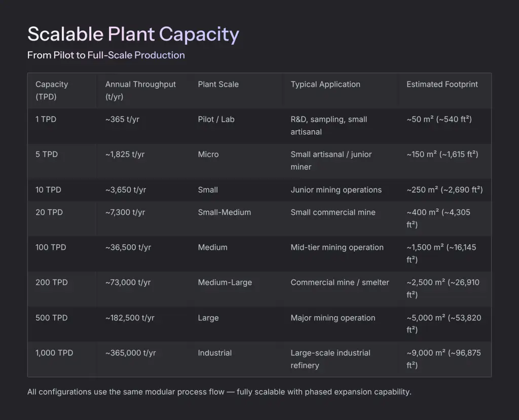This screenshot has width=519, height=420.
Task: Click the '500 TPD' capacity cell
Action: coord(51,318)
